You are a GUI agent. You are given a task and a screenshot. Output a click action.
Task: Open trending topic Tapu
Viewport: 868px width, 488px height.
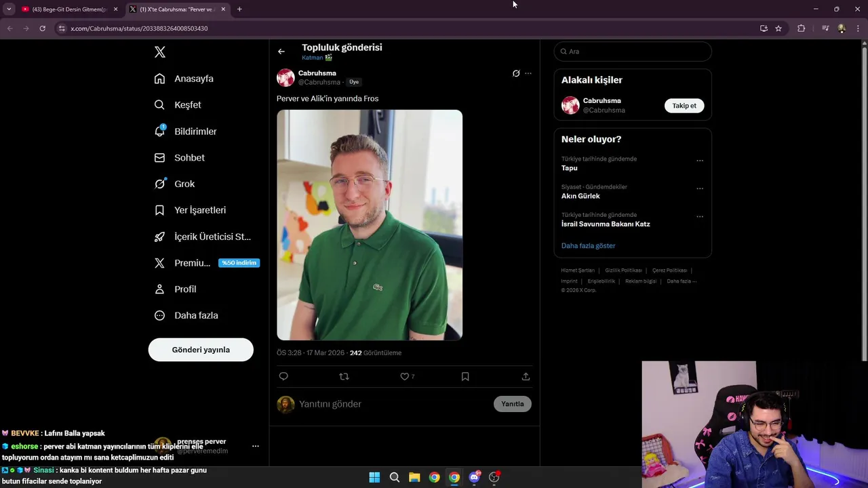570,168
